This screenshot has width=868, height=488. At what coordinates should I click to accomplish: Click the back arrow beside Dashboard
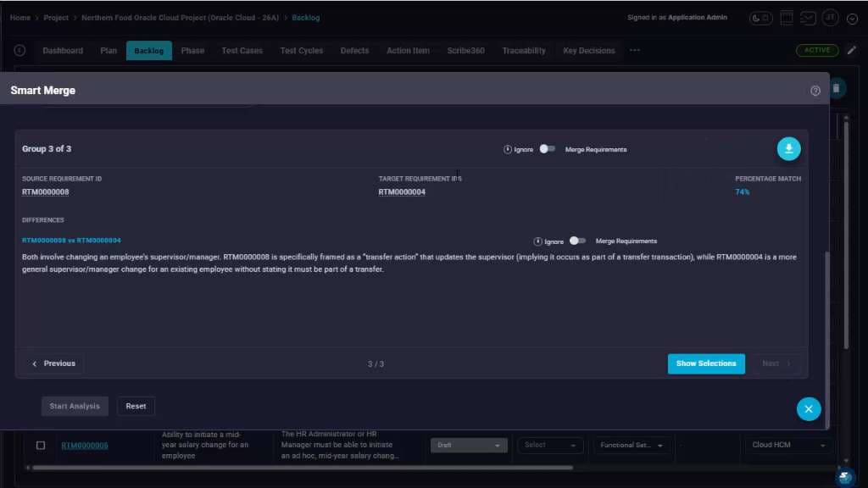(20, 50)
